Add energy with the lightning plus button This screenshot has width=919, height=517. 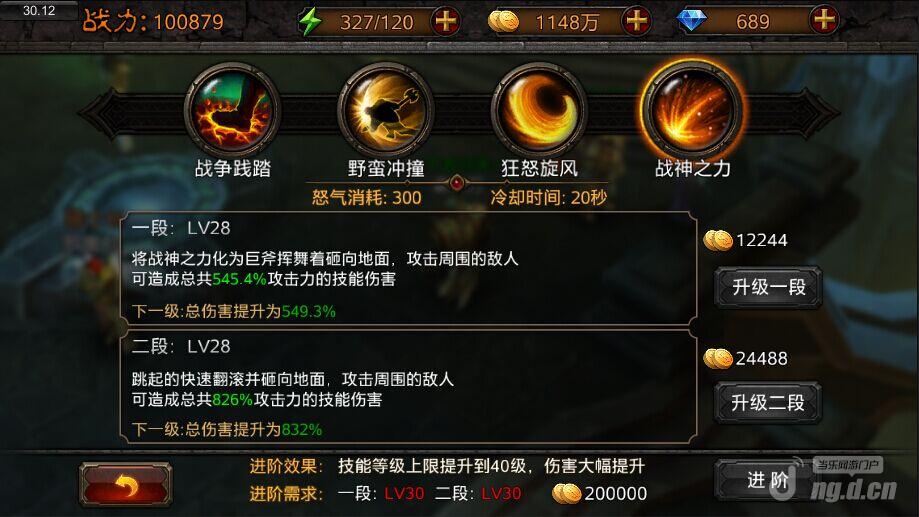click(446, 22)
